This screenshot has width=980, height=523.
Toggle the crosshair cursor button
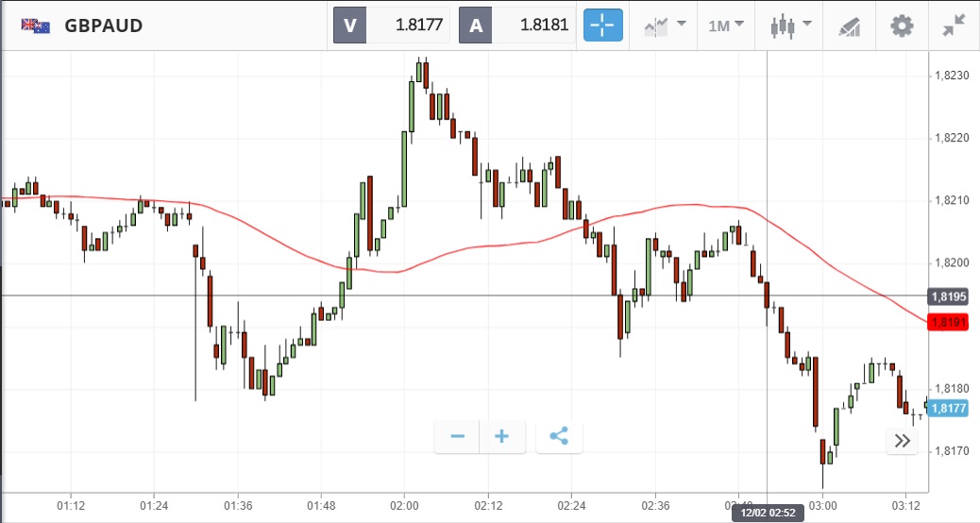(603, 25)
